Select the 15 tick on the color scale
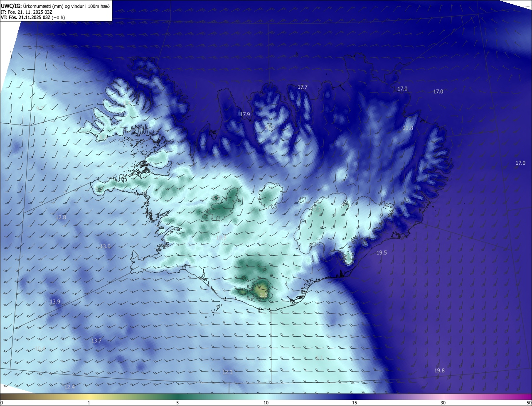 (x=355, y=403)
